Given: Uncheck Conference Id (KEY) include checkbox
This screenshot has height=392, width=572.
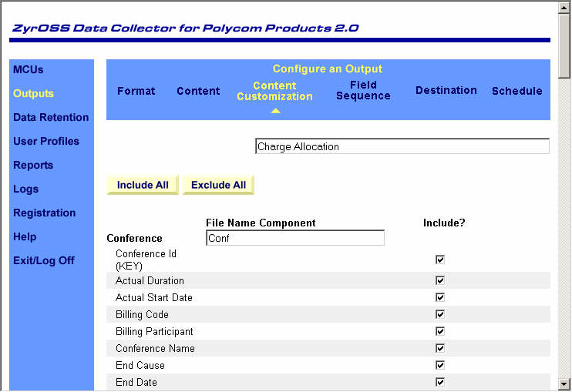Looking at the screenshot, I should point(440,260).
